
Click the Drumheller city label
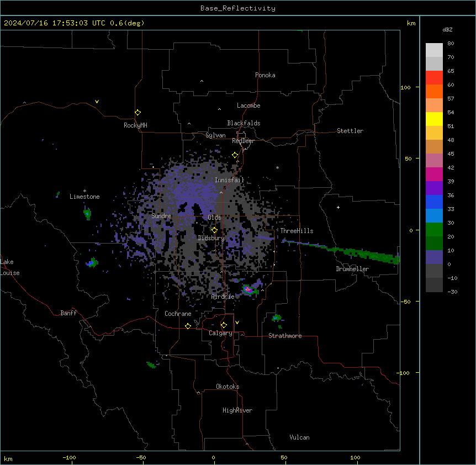(x=352, y=269)
